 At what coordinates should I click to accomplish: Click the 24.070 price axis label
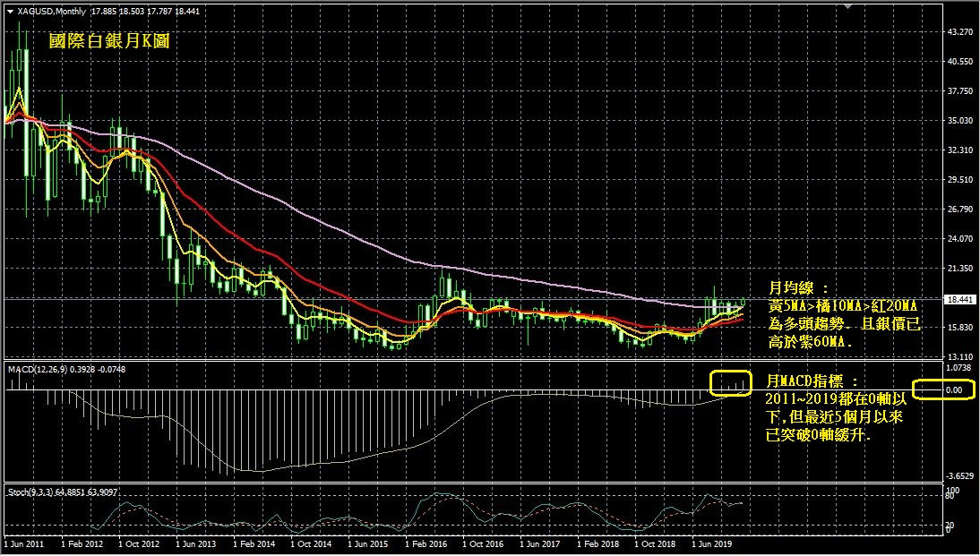pyautogui.click(x=960, y=239)
